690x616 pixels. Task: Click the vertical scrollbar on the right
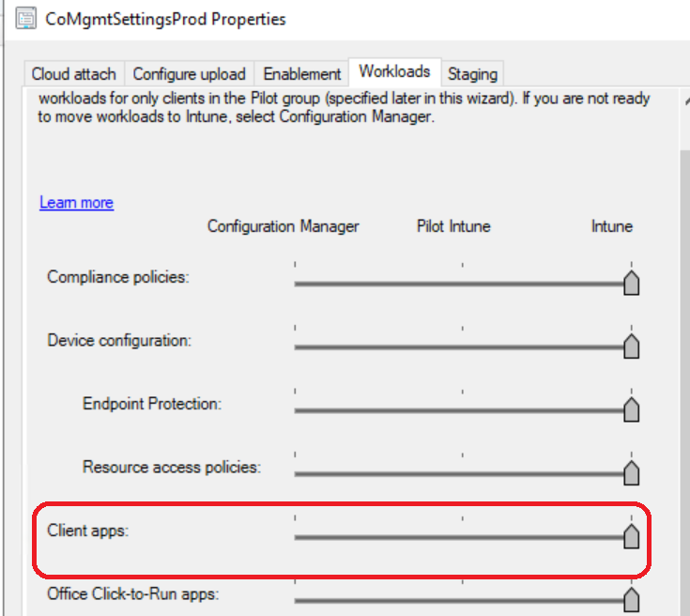[683, 376]
